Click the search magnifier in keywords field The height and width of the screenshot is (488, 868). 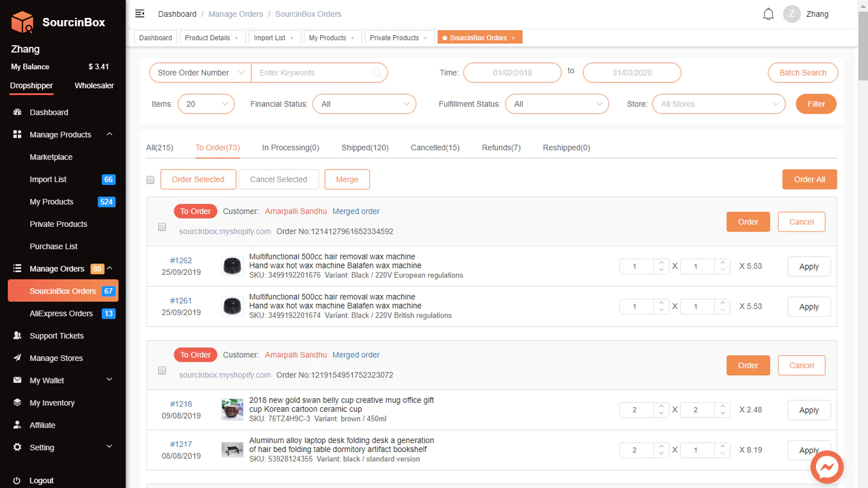pos(376,73)
